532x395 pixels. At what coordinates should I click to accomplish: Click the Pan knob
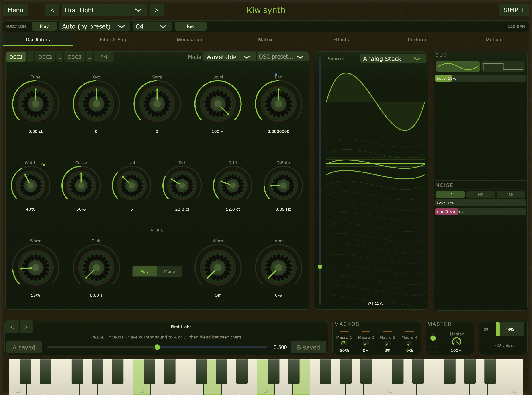point(278,104)
